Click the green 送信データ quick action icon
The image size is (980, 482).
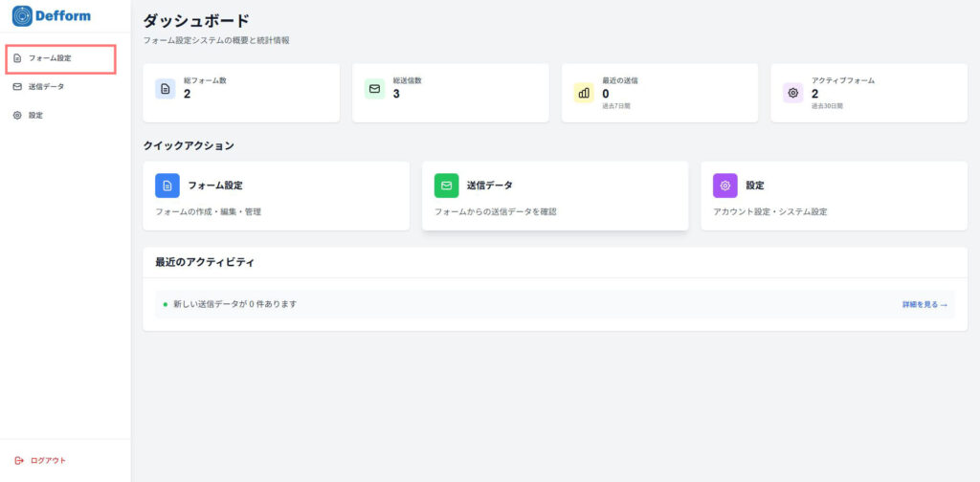[x=446, y=186]
